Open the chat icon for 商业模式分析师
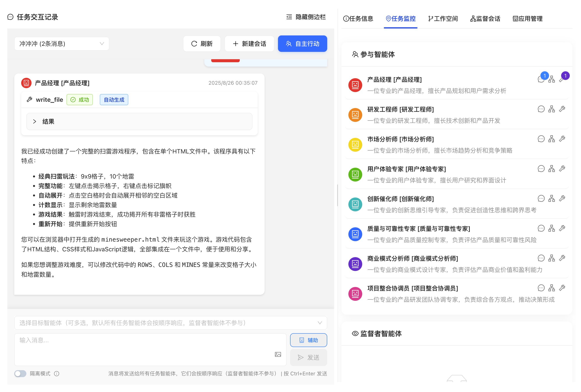This screenshot has width=581, height=392. point(541,258)
